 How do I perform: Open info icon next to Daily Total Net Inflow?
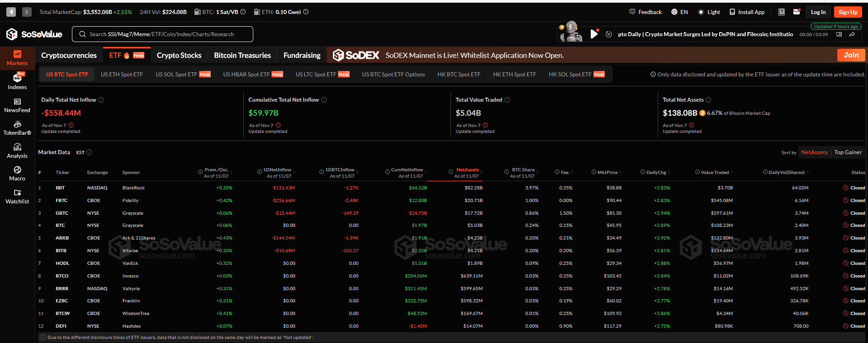101,100
